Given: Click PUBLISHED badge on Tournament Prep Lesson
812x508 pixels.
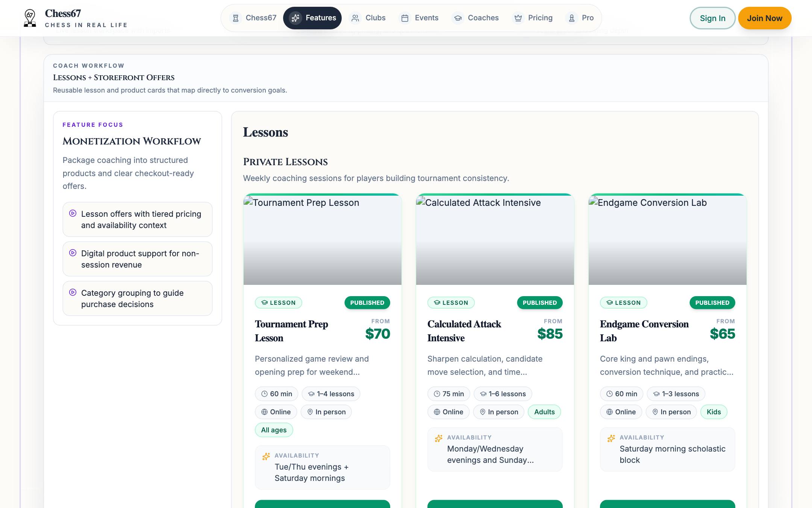Looking at the screenshot, I should pyautogui.click(x=367, y=303).
